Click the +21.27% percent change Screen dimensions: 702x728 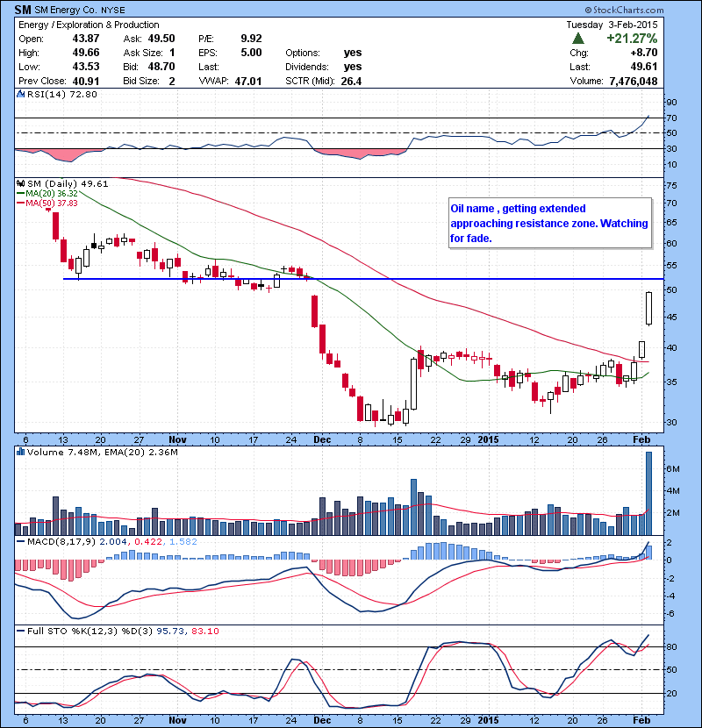pyautogui.click(x=632, y=39)
